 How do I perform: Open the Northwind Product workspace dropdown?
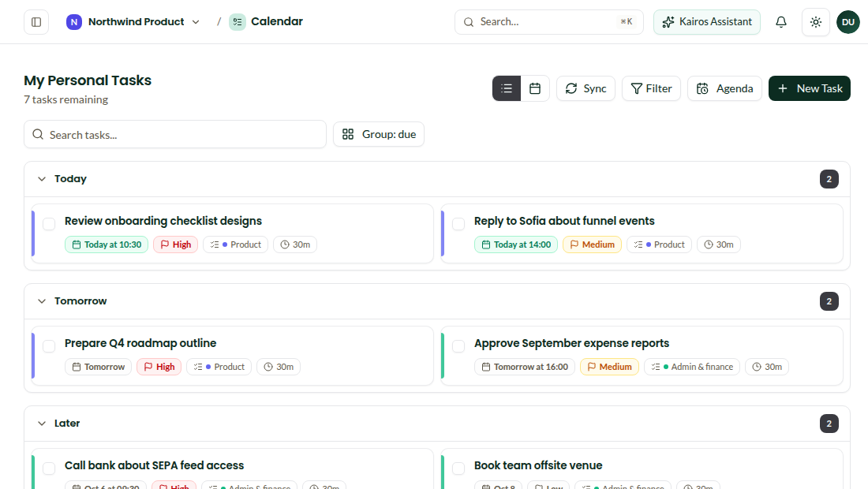[133, 22]
